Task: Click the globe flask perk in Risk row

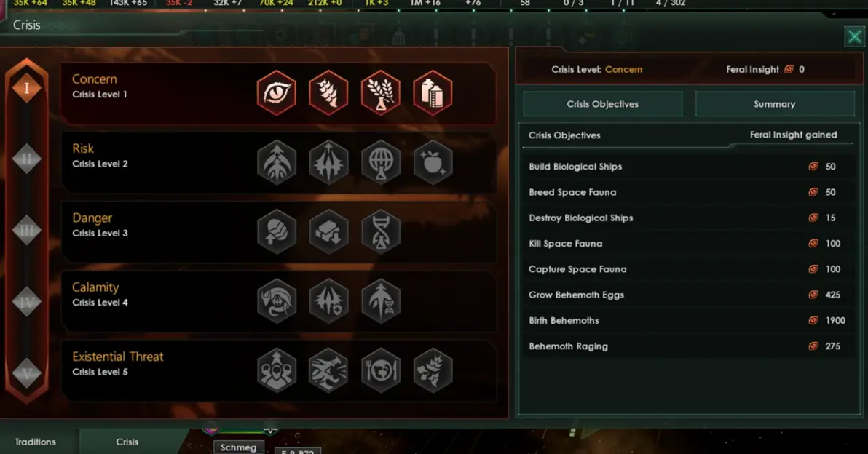Action: click(380, 162)
